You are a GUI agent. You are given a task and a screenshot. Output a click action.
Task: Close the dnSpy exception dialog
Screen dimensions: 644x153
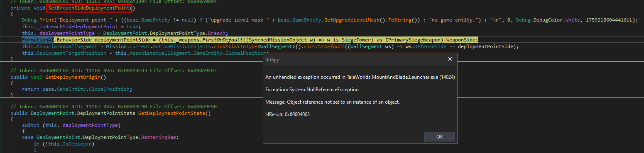click(x=450, y=59)
